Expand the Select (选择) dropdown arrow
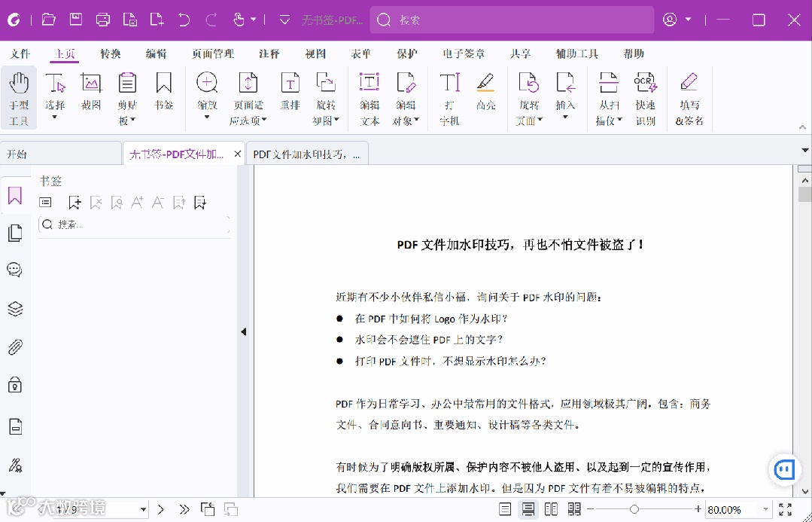Image resolution: width=812 pixels, height=522 pixels. click(x=55, y=118)
